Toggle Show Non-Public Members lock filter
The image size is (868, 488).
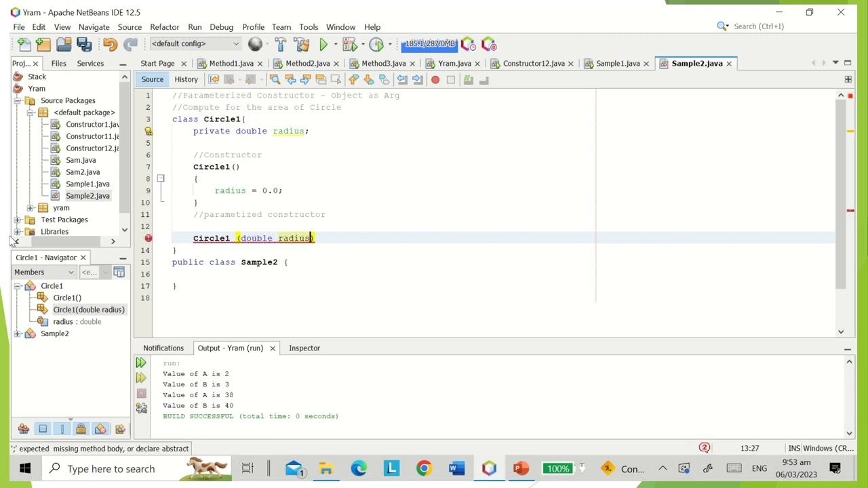tap(81, 428)
